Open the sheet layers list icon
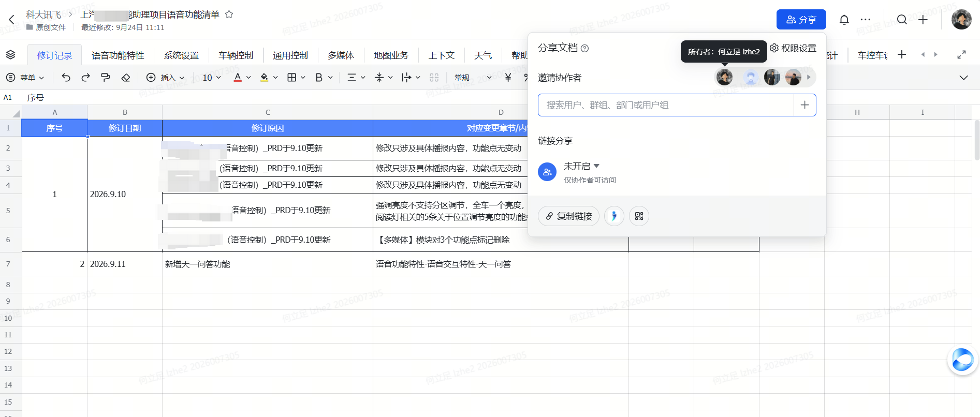The height and width of the screenshot is (417, 980). pos(10,55)
